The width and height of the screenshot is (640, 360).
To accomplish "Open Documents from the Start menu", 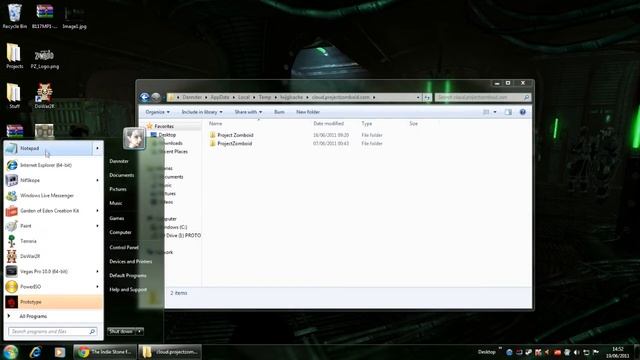I will click(x=122, y=175).
